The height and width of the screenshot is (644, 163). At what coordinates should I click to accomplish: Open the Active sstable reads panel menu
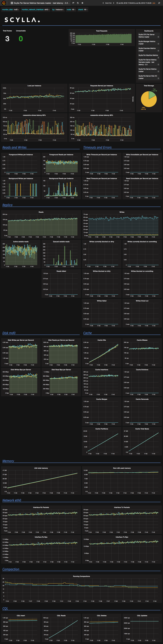point(21,242)
